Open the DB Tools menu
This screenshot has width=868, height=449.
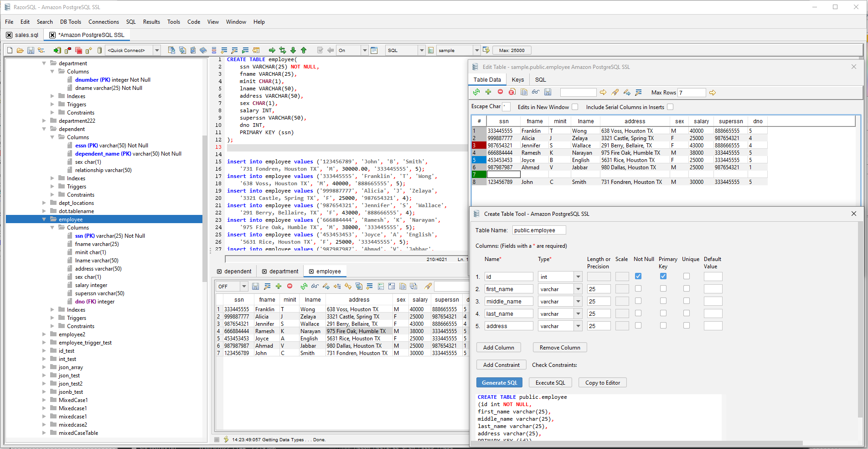[x=70, y=21]
